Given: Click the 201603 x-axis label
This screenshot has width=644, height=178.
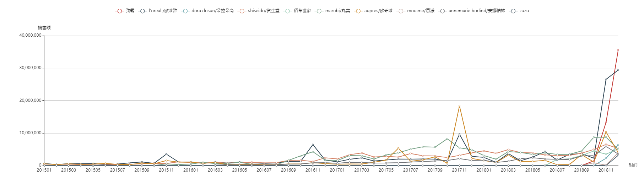Looking at the screenshot, I should click(215, 170).
